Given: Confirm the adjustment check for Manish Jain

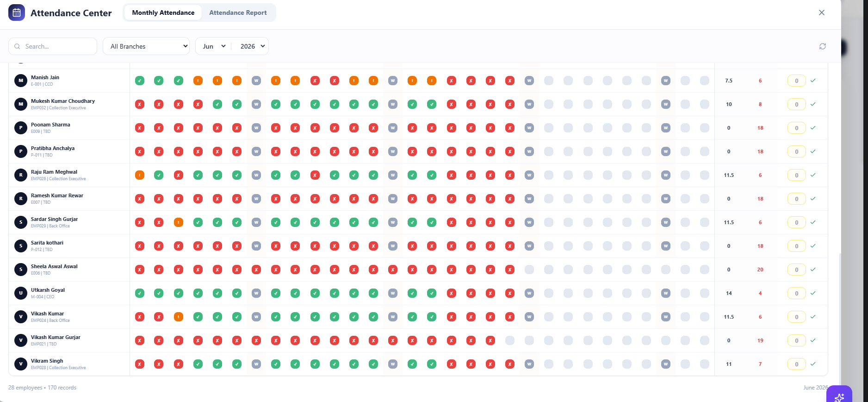Looking at the screenshot, I should (813, 81).
